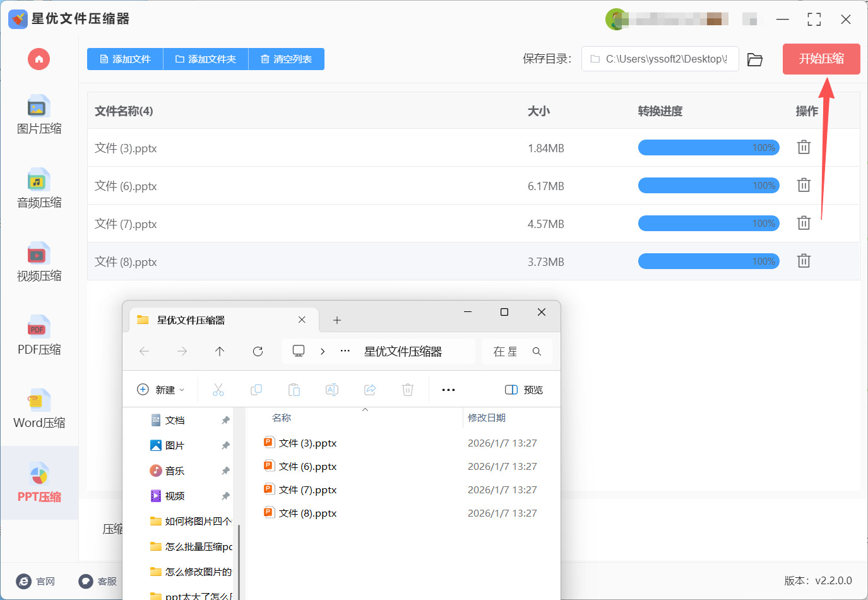This screenshot has width=868, height=600.
Task: Select 文件 (6).pptx in the Explorer list
Action: [x=307, y=467]
